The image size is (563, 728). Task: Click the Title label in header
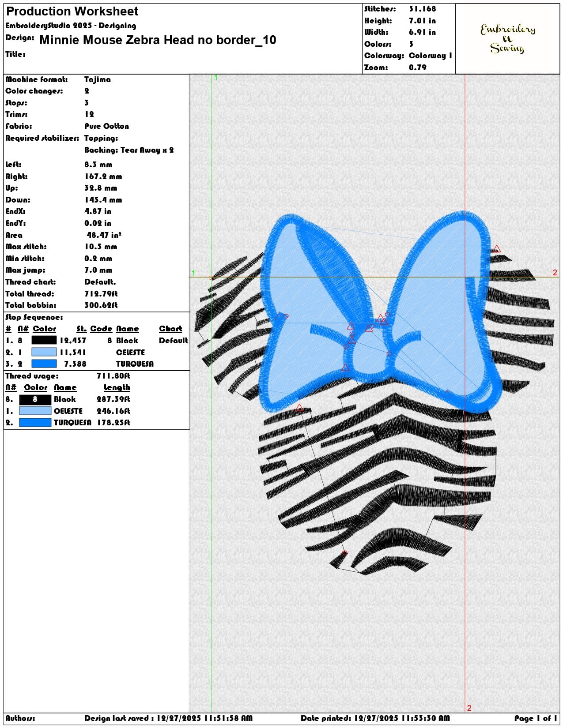[15, 54]
